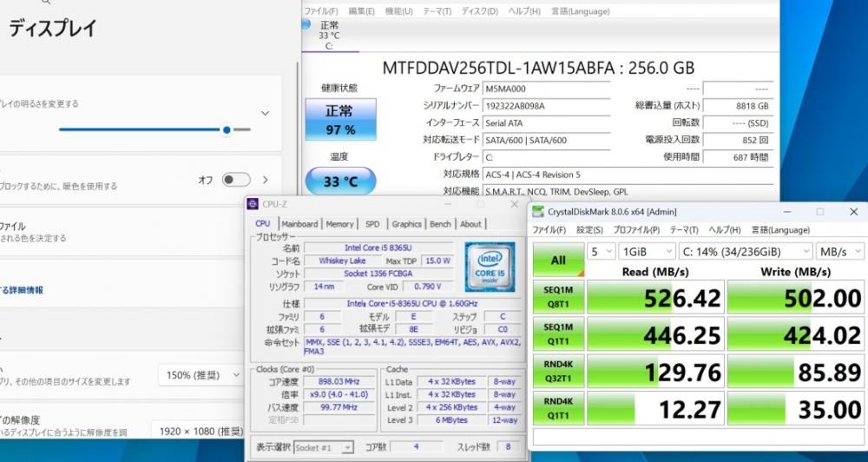Click the 687 時間 power-on hours value

[x=738, y=157]
